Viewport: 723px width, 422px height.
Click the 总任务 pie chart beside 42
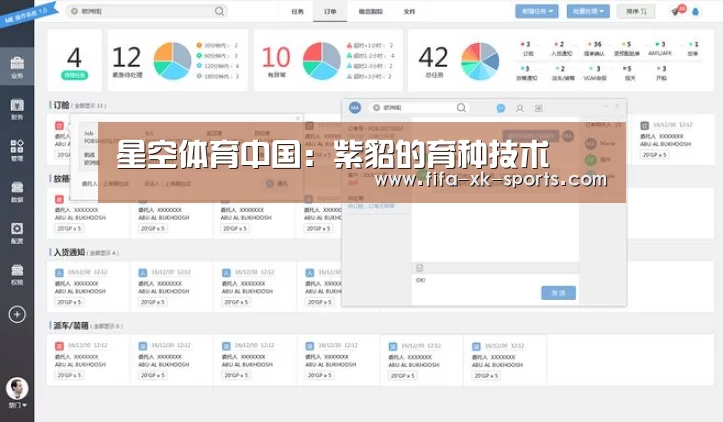480,61
